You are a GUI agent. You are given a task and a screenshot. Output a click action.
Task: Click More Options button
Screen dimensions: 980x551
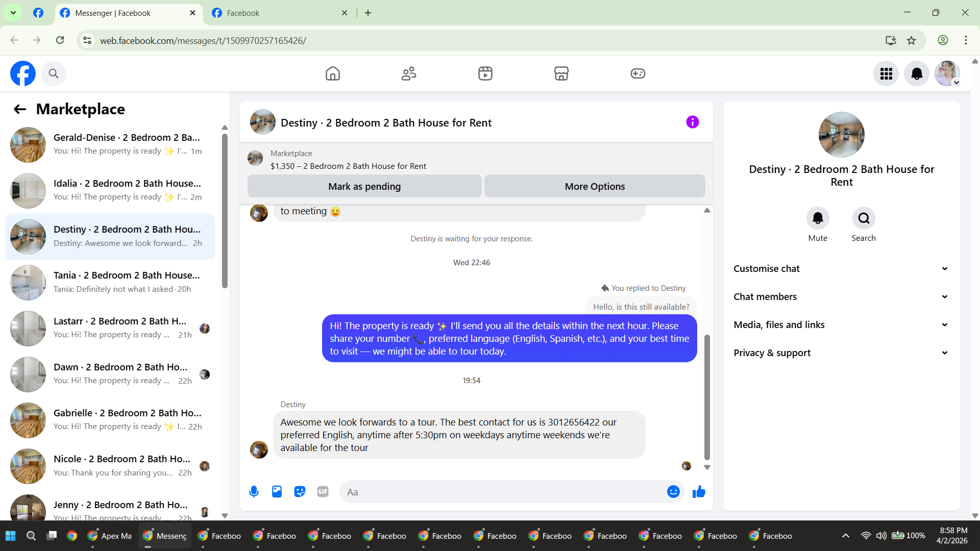[x=595, y=187]
